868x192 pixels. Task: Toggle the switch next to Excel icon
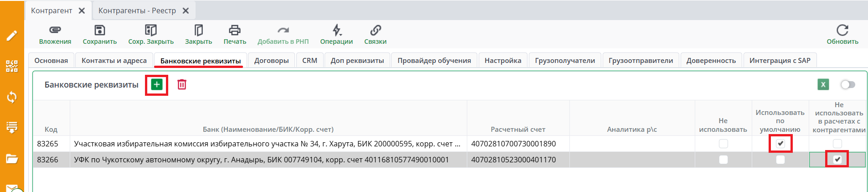point(847,84)
